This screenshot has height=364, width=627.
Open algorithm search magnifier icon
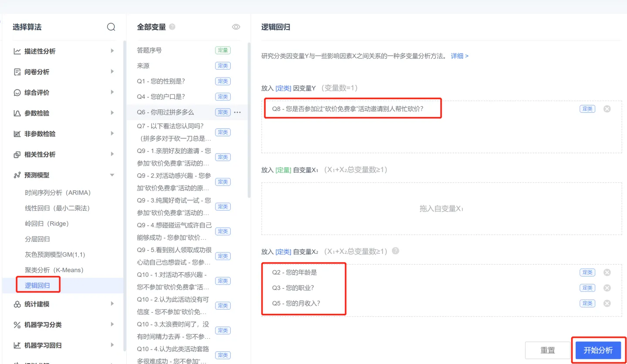point(111,27)
